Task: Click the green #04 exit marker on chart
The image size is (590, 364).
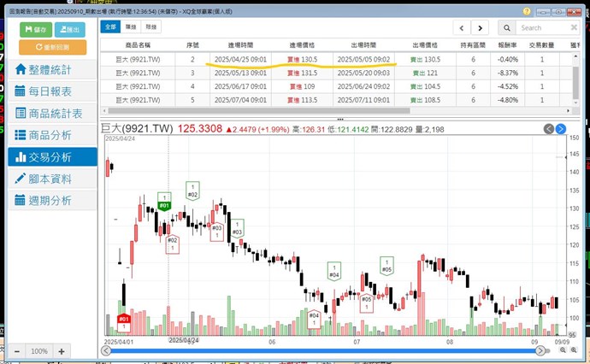Action: pyautogui.click(x=334, y=271)
